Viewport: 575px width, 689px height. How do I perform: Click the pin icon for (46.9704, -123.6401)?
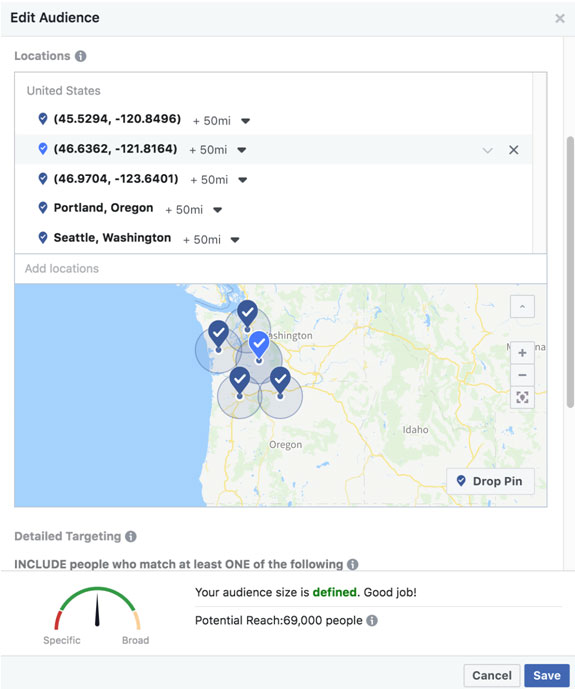pos(43,178)
